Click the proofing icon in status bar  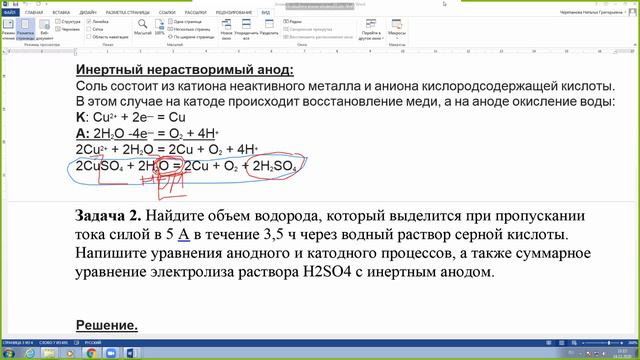click(77, 343)
